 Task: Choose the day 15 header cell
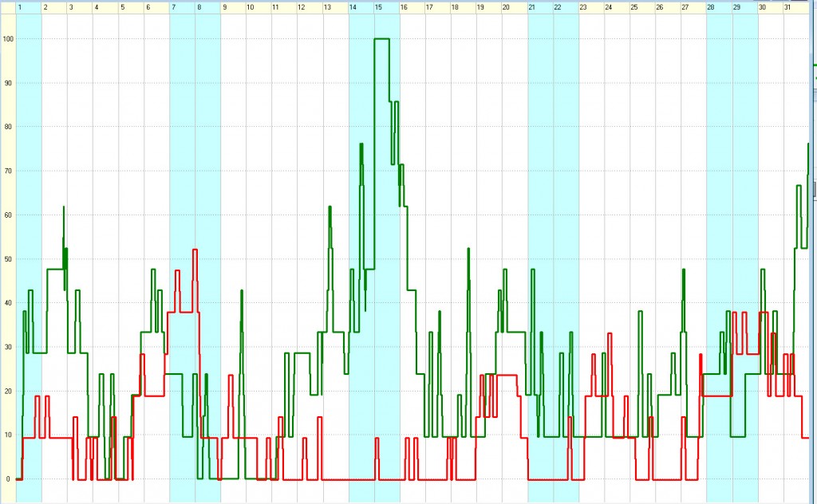(x=387, y=7)
